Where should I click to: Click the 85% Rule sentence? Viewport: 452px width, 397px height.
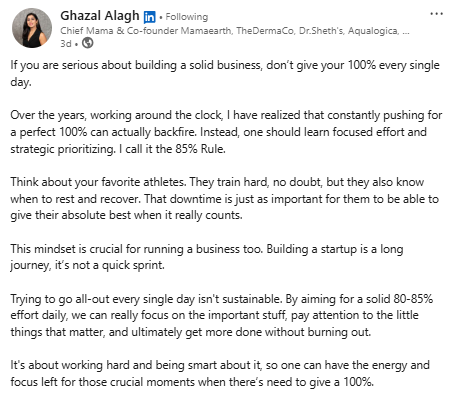[x=172, y=149]
